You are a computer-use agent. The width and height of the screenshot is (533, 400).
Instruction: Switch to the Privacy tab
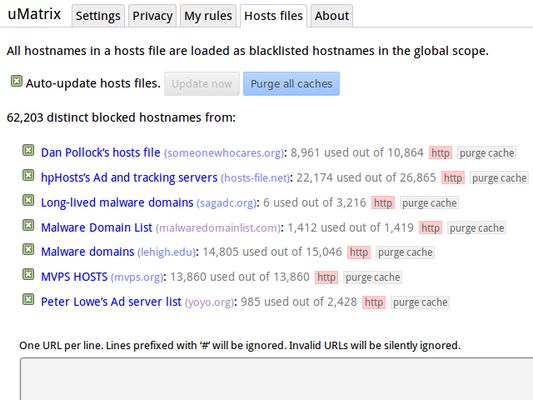152,16
